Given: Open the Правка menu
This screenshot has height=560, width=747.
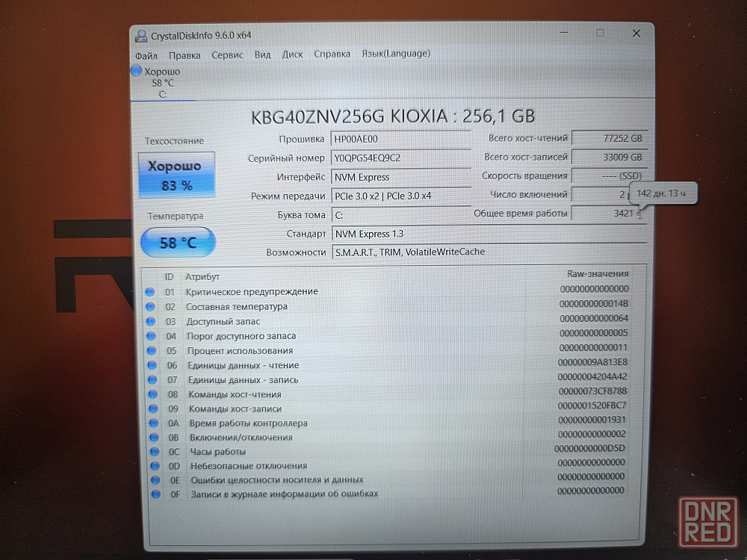Looking at the screenshot, I should click(185, 55).
